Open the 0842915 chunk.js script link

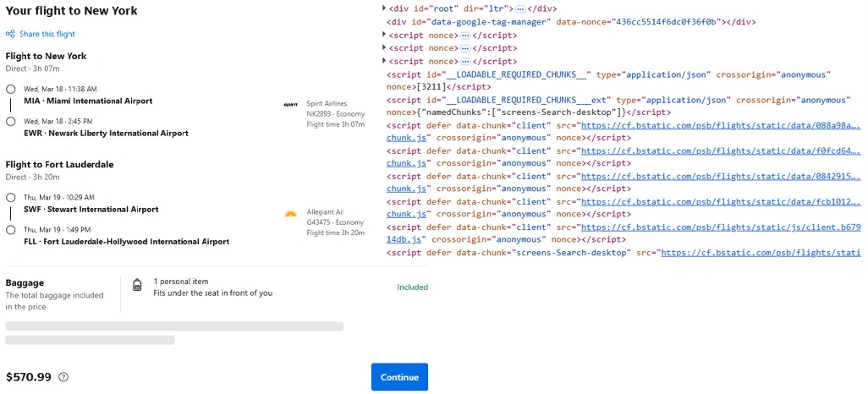click(x=722, y=177)
